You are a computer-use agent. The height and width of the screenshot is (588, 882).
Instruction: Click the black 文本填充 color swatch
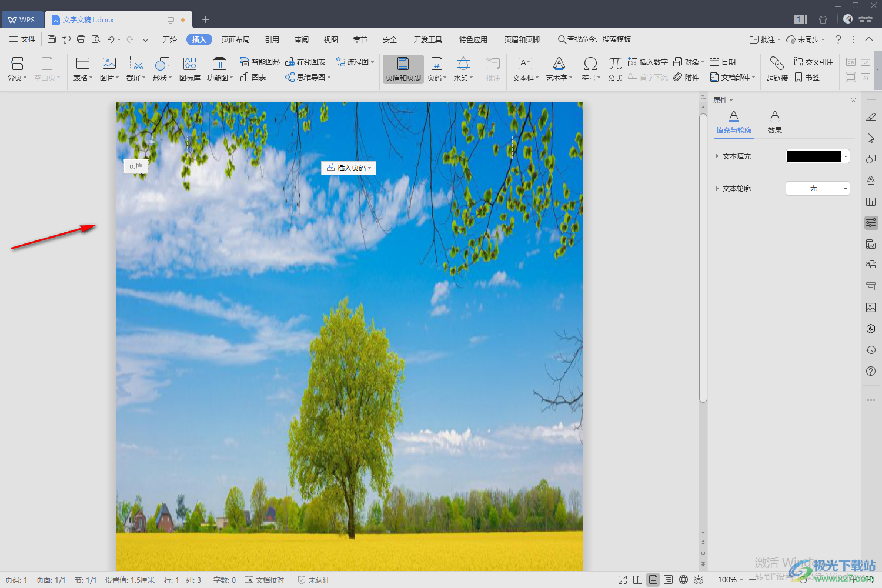[x=814, y=156]
